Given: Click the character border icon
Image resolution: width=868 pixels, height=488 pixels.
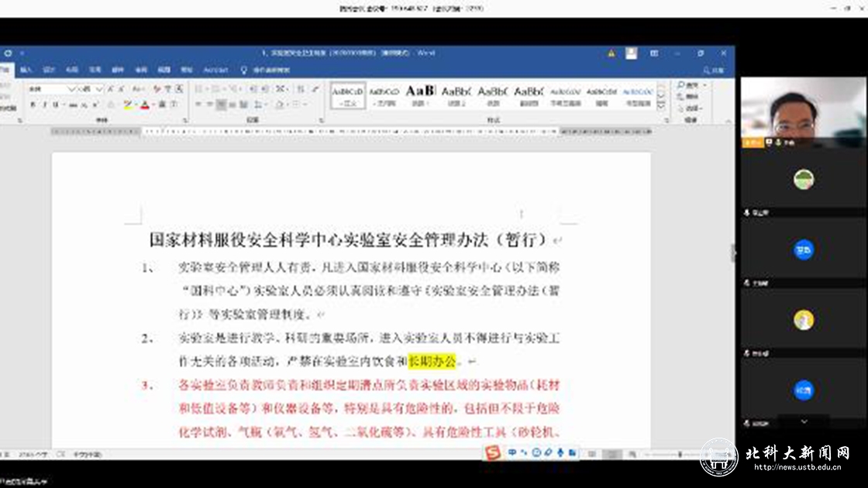Looking at the screenshot, I should (179, 89).
